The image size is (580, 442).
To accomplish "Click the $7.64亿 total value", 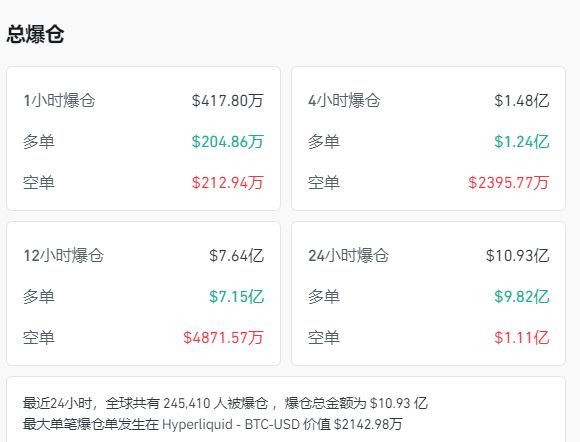I will point(236,256).
